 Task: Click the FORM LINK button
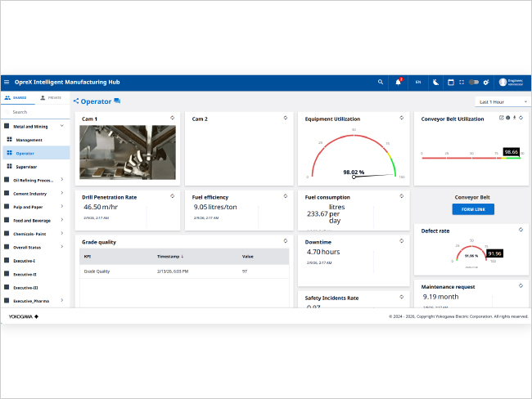473,209
